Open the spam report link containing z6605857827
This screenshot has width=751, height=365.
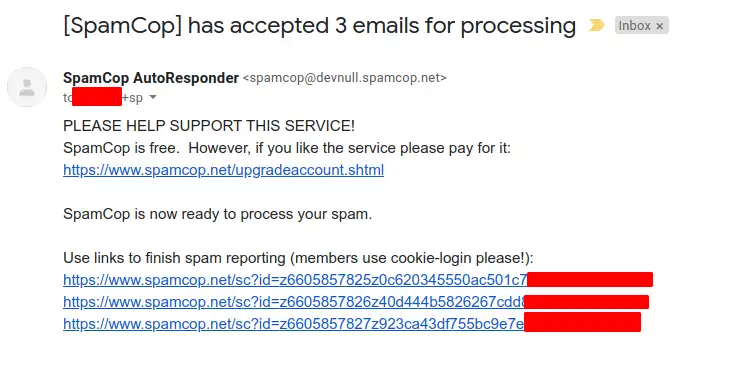click(293, 324)
